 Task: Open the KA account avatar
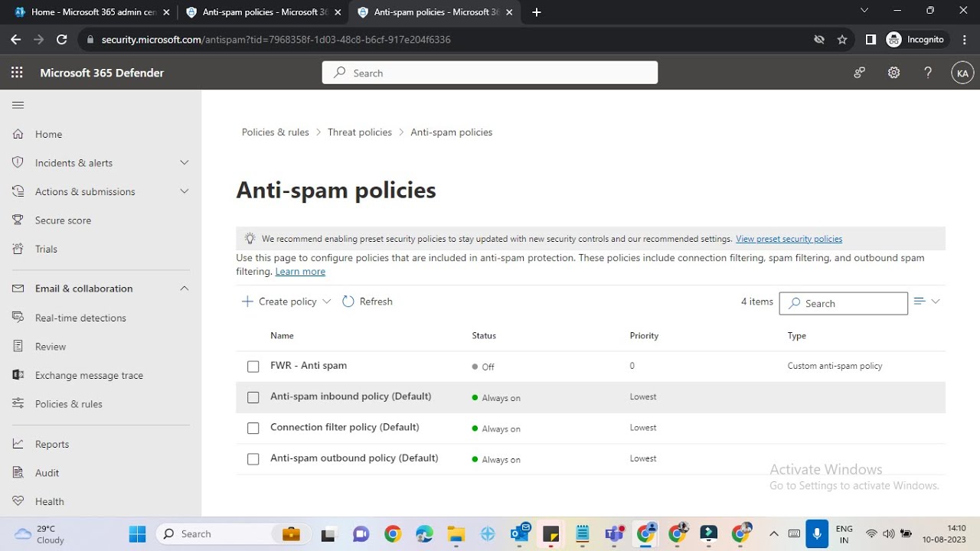pyautogui.click(x=962, y=73)
